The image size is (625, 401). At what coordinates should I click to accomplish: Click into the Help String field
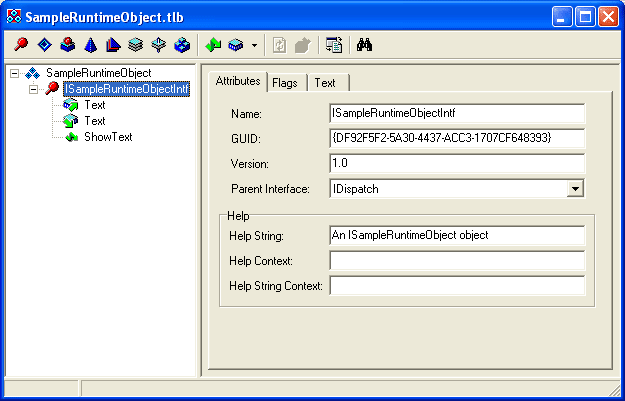click(456, 236)
